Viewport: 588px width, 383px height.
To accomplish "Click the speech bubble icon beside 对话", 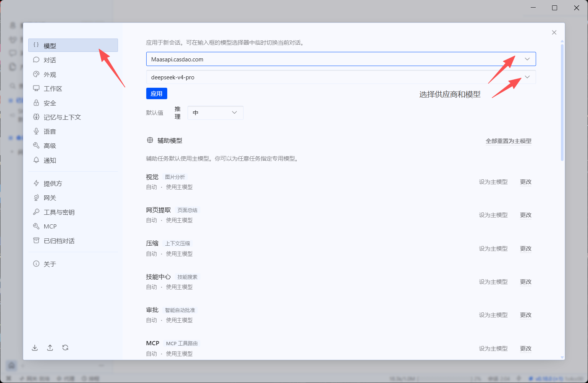I will tap(36, 60).
